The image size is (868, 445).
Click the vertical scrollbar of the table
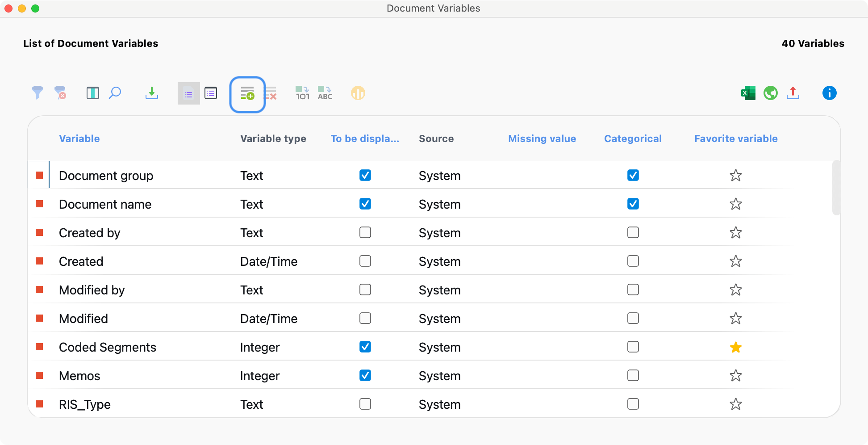[836, 188]
